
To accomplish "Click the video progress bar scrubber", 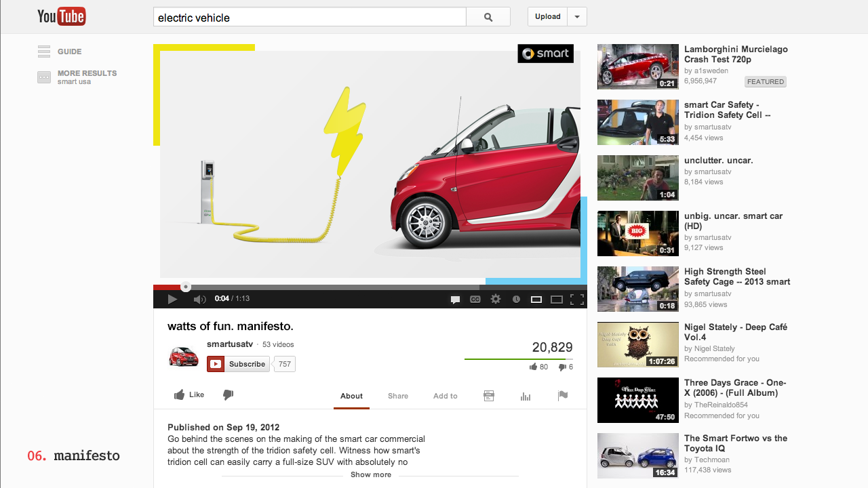I will coord(186,287).
